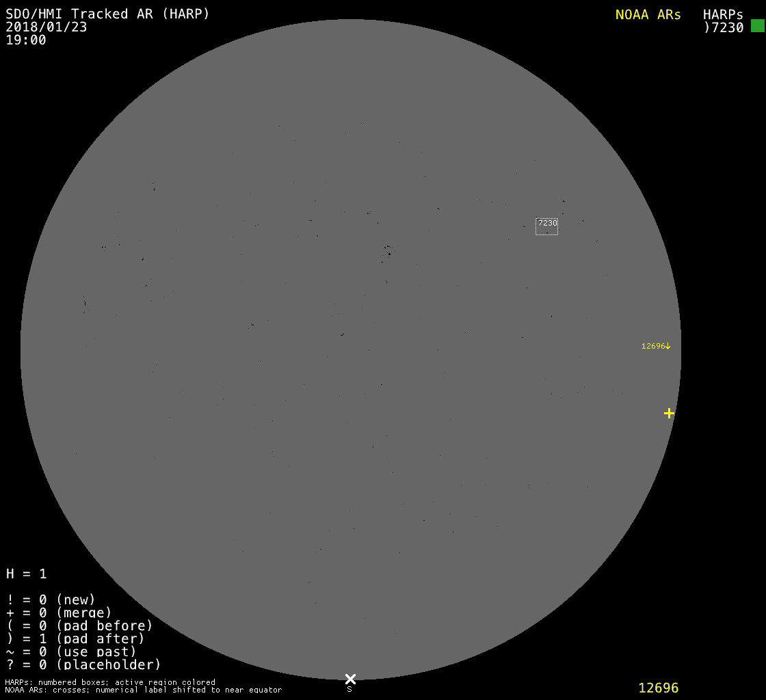Click the '! = 0 (new)' legend line
The width and height of the screenshot is (766, 700).
pos(51,600)
